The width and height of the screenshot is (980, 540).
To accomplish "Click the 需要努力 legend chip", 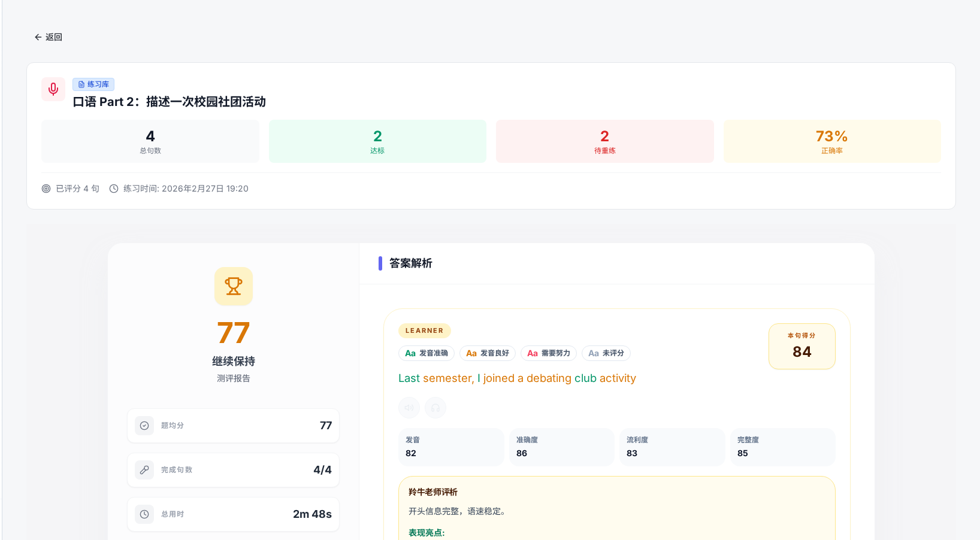I will tap(549, 353).
